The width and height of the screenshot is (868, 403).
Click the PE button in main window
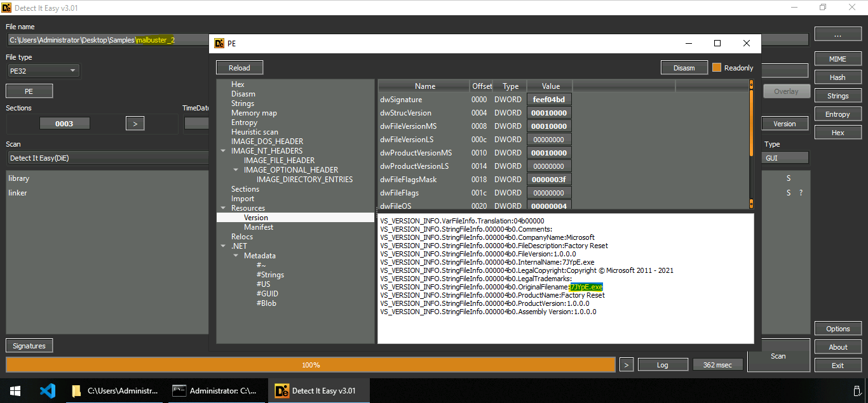tap(29, 91)
